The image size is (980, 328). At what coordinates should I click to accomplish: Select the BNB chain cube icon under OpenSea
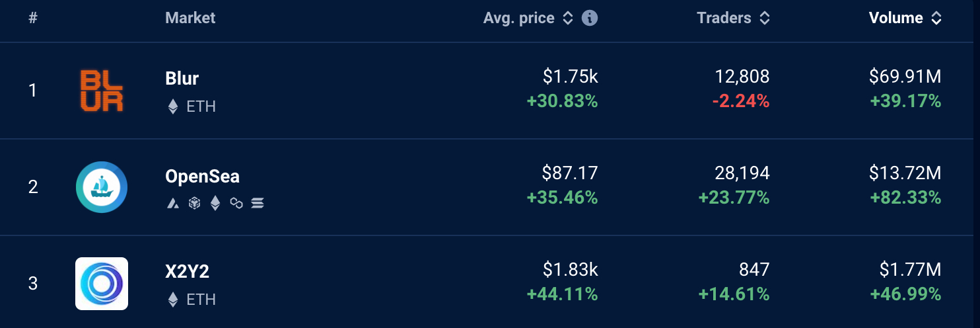tap(194, 203)
